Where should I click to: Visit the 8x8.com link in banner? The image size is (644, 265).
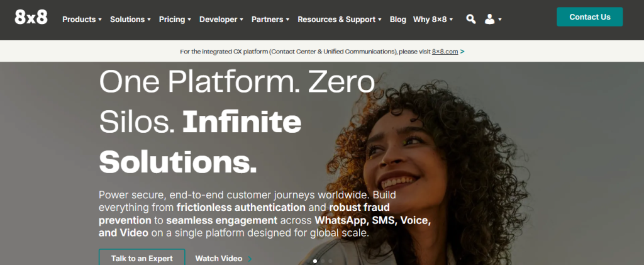coord(445,52)
